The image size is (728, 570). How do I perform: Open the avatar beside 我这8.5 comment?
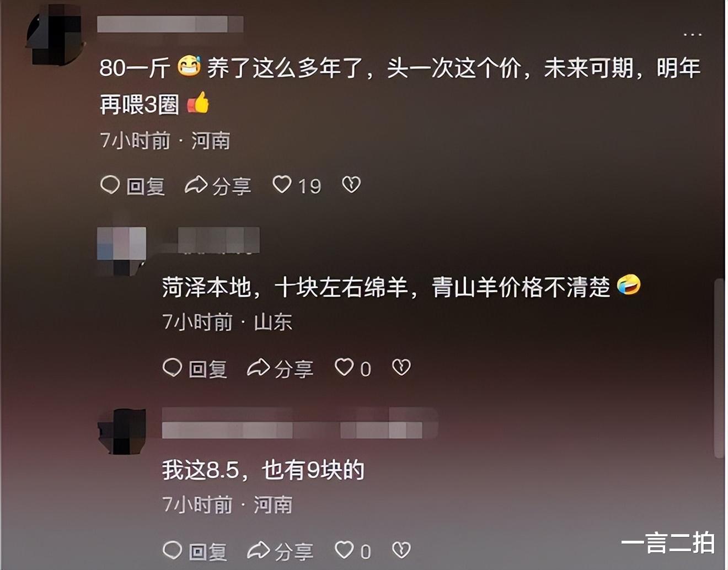tap(122, 432)
